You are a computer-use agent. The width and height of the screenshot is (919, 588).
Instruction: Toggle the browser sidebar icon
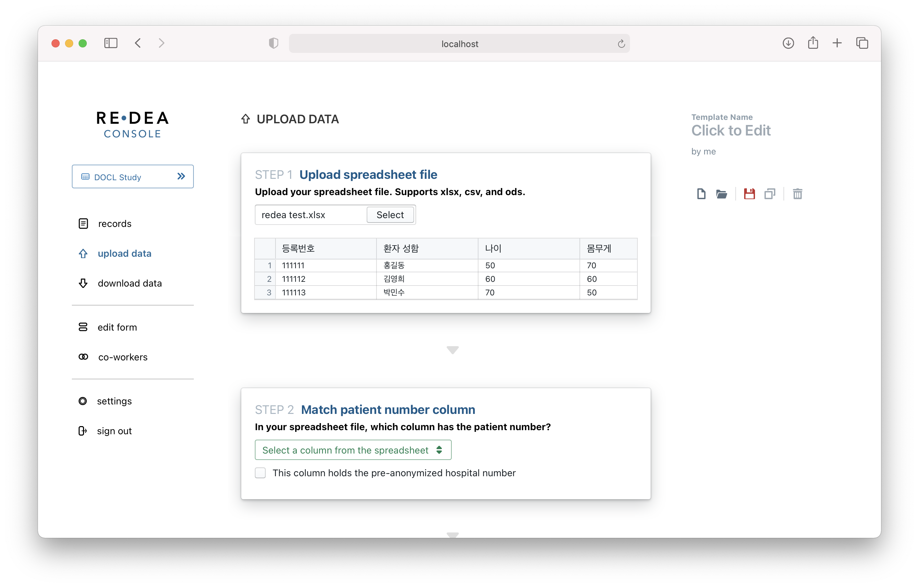click(111, 43)
